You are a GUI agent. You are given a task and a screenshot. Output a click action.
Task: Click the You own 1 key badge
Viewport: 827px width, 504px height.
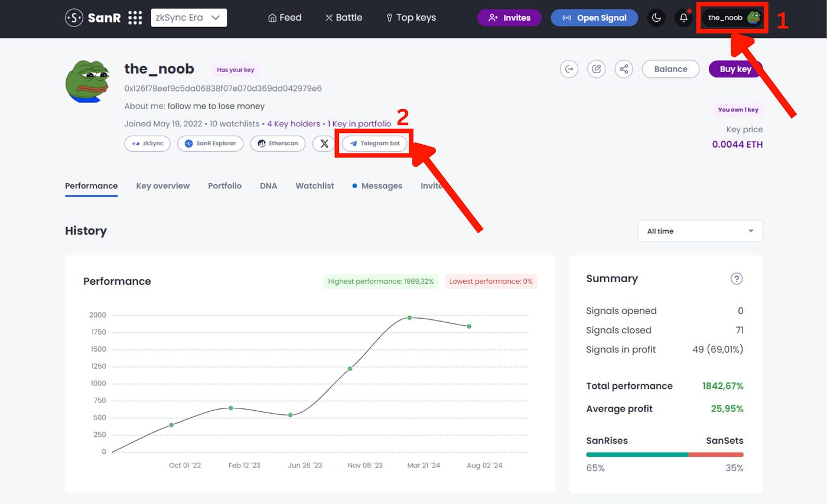(x=738, y=110)
